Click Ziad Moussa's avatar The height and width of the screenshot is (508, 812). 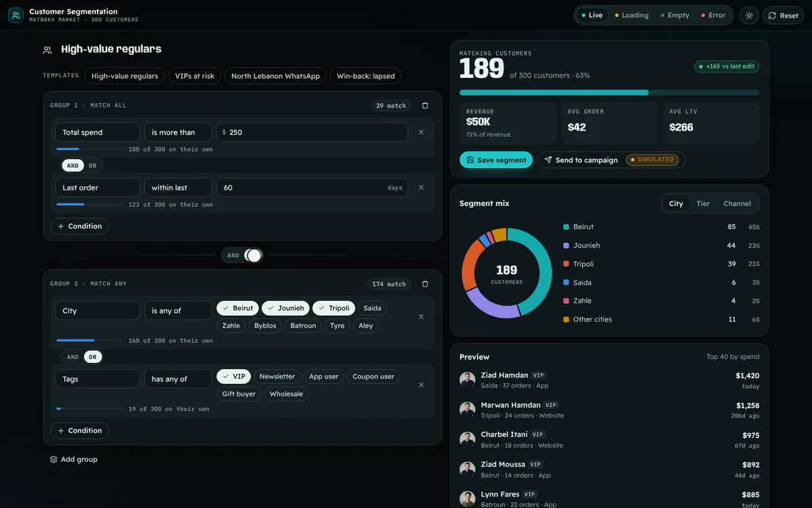click(468, 469)
